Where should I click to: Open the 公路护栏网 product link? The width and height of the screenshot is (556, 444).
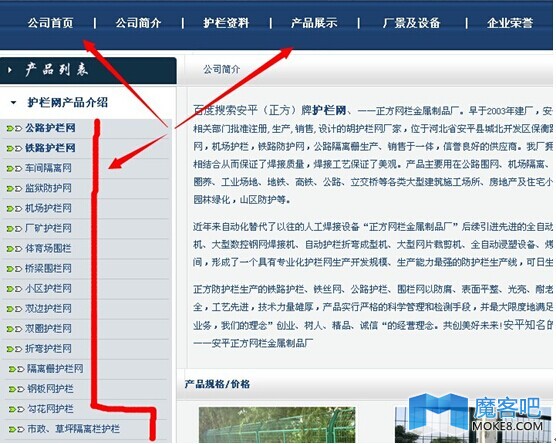(50, 128)
